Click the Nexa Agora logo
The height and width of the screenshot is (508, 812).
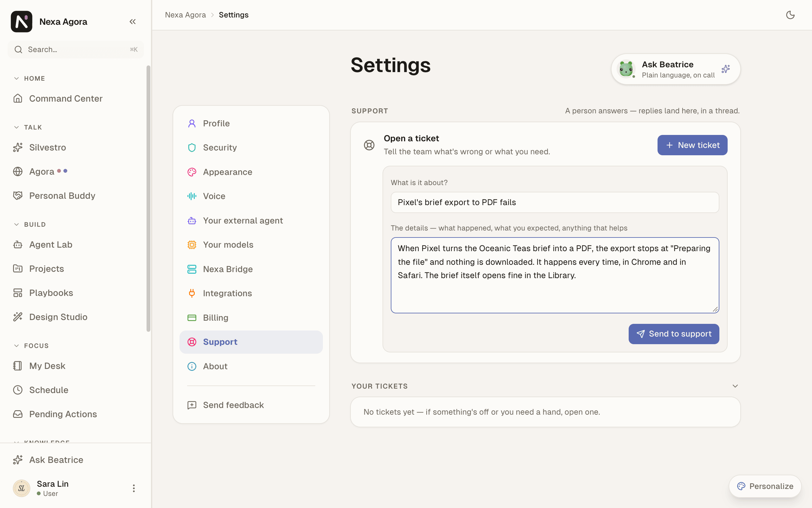click(x=22, y=22)
